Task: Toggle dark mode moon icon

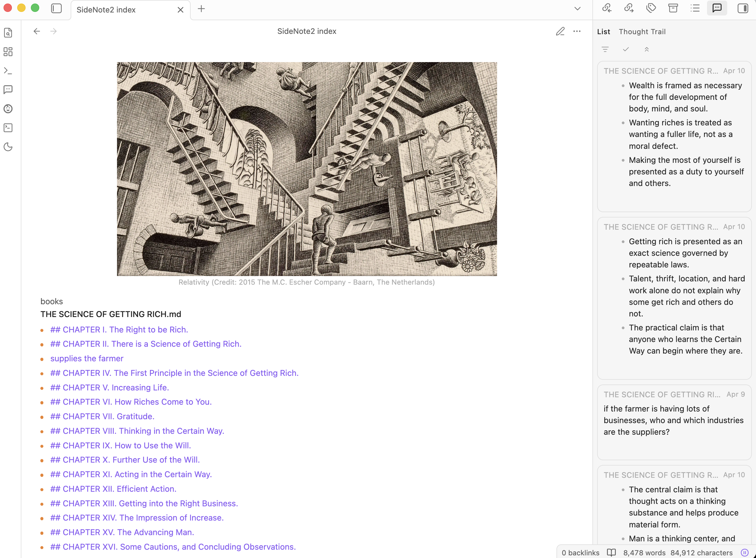Action: tap(8, 146)
